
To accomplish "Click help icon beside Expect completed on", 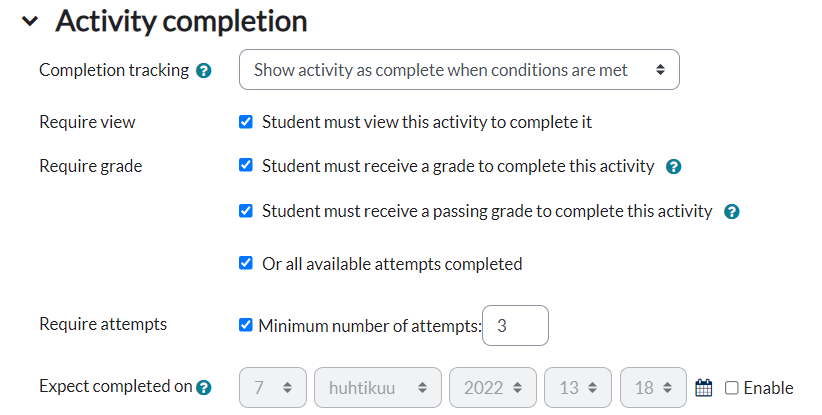I will (x=204, y=388).
